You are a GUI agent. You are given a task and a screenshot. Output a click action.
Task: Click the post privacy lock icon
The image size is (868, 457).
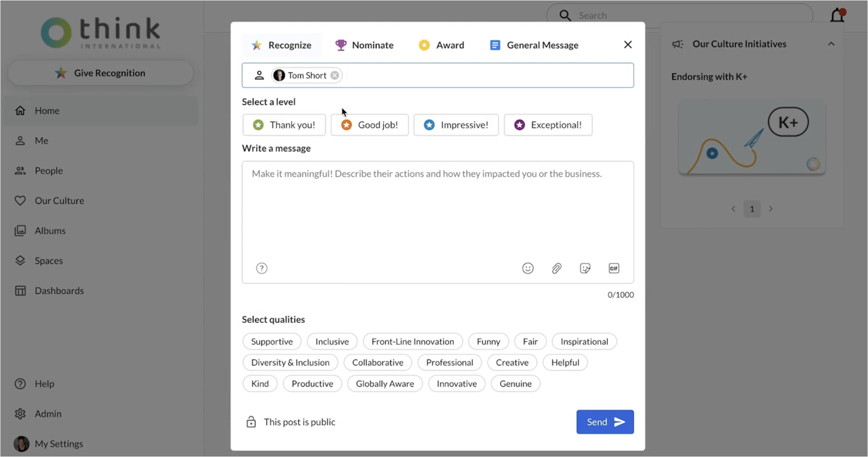251,422
